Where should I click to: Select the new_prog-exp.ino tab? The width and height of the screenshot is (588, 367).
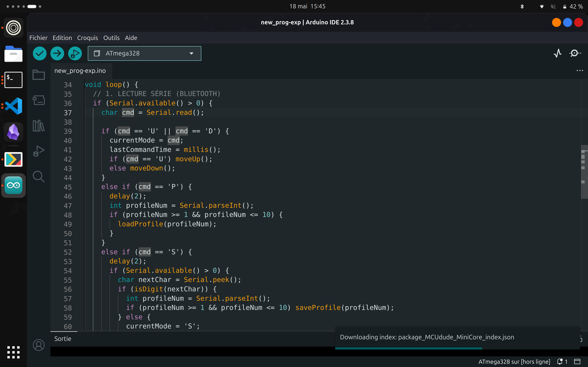coord(80,71)
